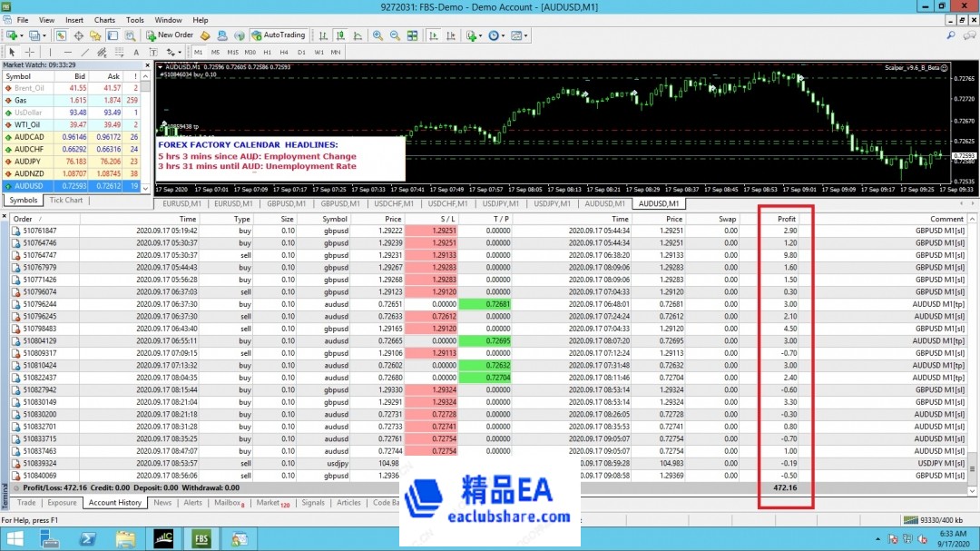Open the Alerts tab in Terminal
The width and height of the screenshot is (980, 551).
point(192,503)
